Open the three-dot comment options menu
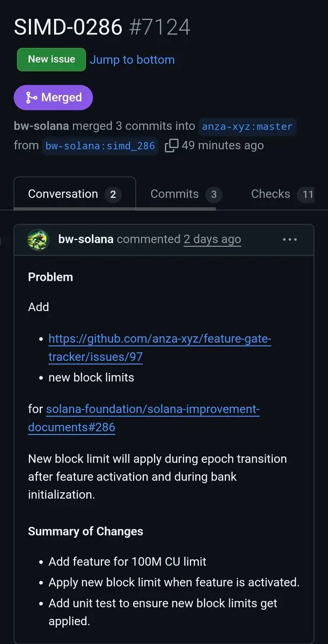 click(290, 239)
